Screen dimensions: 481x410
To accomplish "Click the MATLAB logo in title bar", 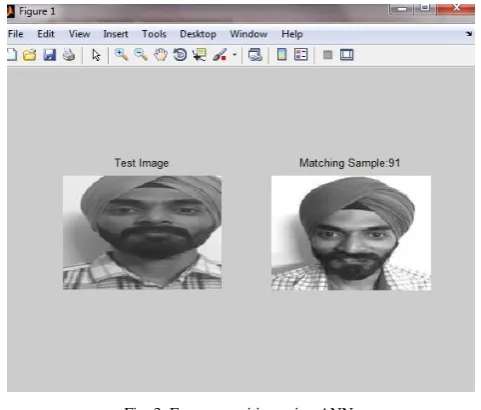I will tap(11, 11).
